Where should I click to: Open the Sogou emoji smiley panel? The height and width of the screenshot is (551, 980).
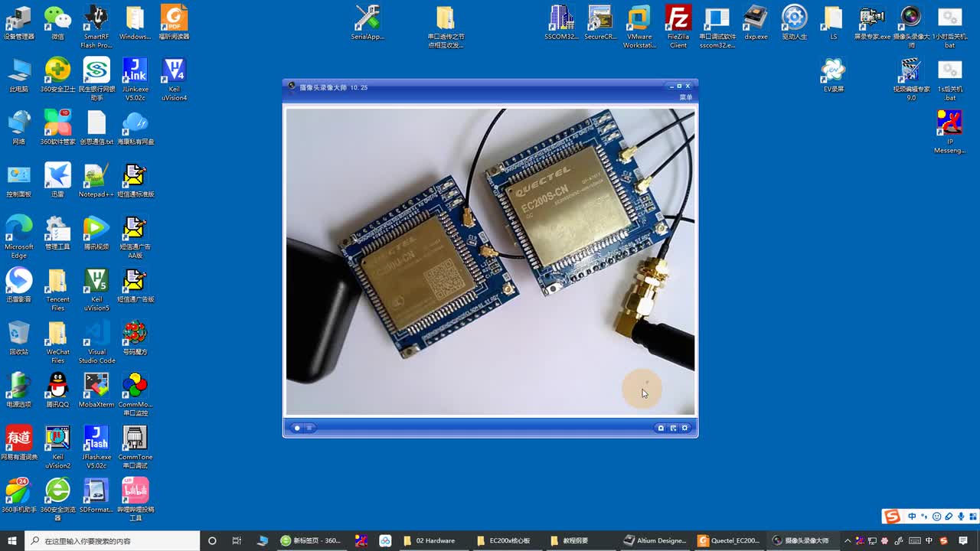click(936, 517)
